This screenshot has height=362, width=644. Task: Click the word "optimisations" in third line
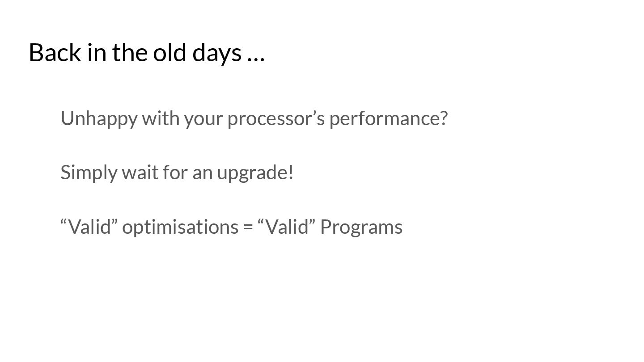point(180,227)
